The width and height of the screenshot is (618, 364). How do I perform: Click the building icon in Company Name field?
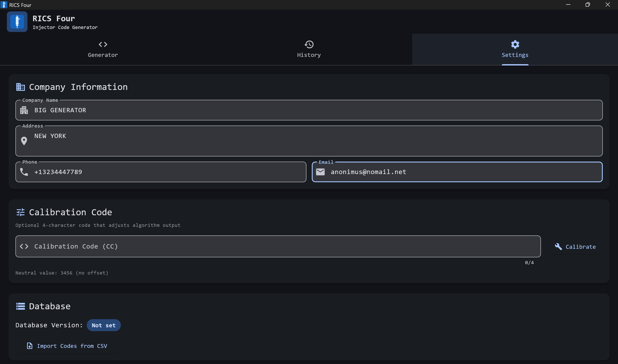click(x=24, y=110)
